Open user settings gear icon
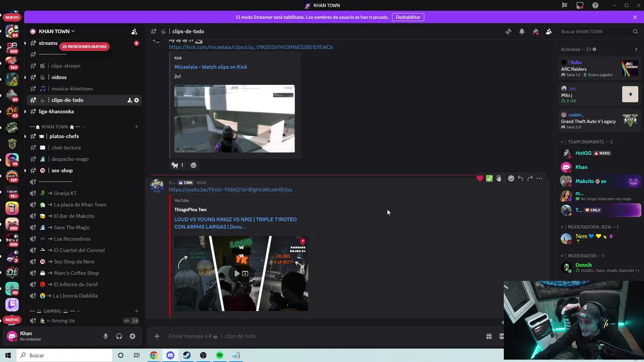Image resolution: width=644 pixels, height=362 pixels. [x=132, y=336]
